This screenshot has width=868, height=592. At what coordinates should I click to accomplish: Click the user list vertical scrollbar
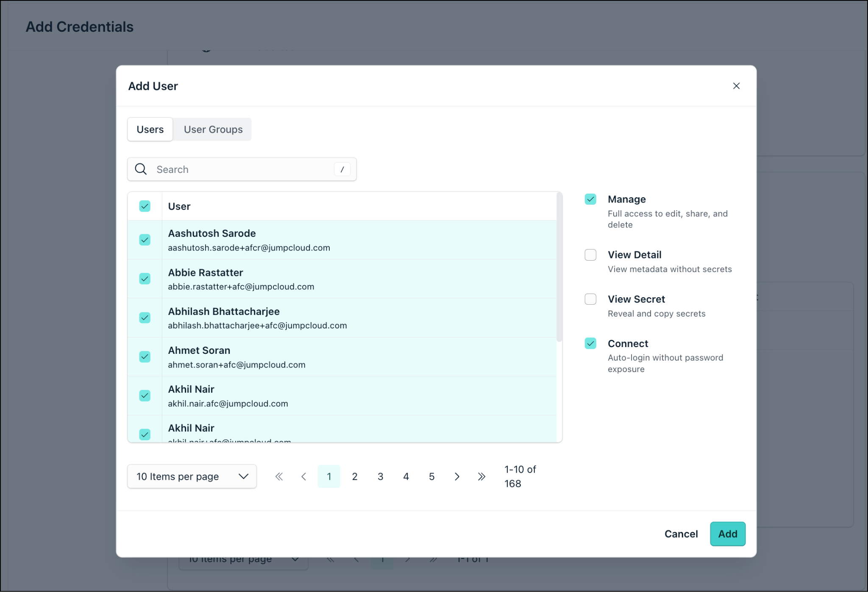pyautogui.click(x=559, y=267)
